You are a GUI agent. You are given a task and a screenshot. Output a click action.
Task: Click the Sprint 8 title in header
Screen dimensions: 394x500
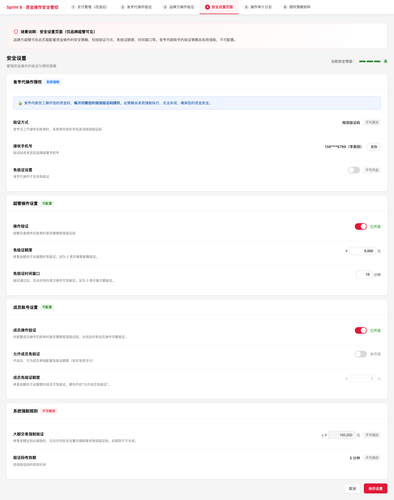click(33, 7)
